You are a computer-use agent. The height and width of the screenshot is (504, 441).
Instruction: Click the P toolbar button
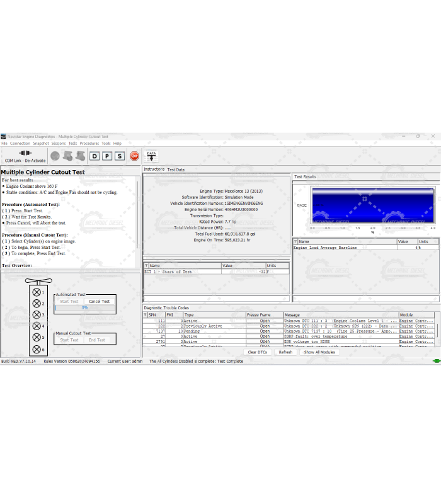coord(107,156)
